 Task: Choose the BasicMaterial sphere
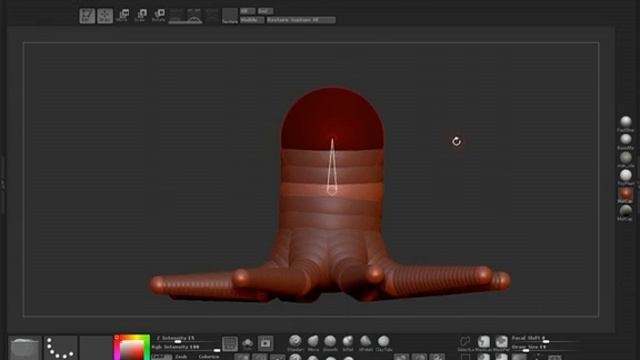tap(625, 142)
